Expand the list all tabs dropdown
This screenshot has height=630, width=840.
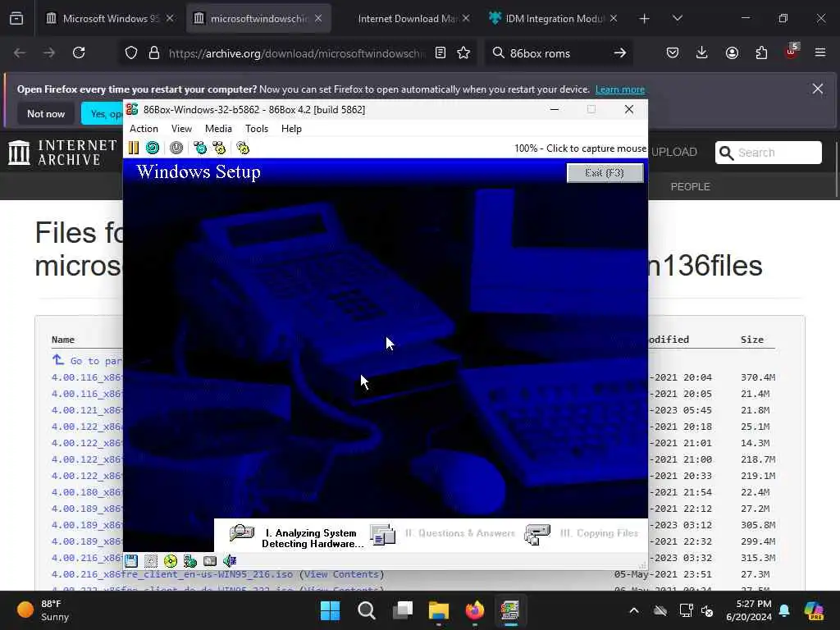pyautogui.click(x=677, y=19)
